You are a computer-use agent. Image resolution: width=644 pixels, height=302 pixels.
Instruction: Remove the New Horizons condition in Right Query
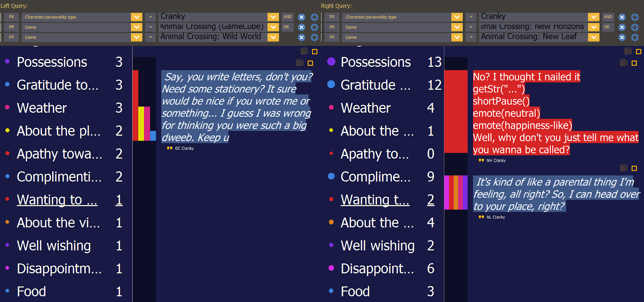coord(622,27)
